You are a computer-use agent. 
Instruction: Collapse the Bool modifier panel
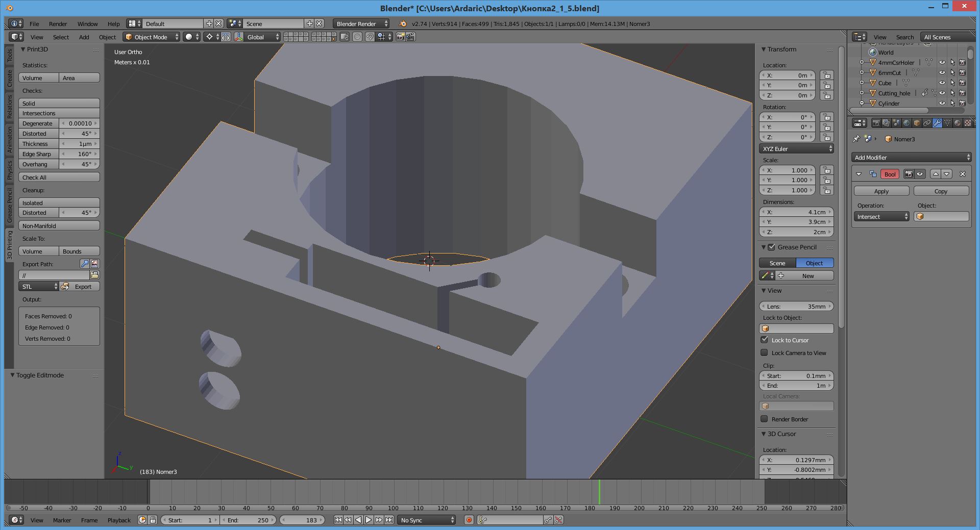click(x=859, y=174)
